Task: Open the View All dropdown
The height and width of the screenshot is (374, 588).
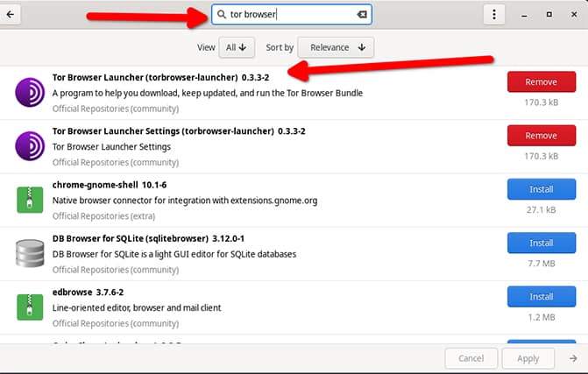Action: click(237, 47)
